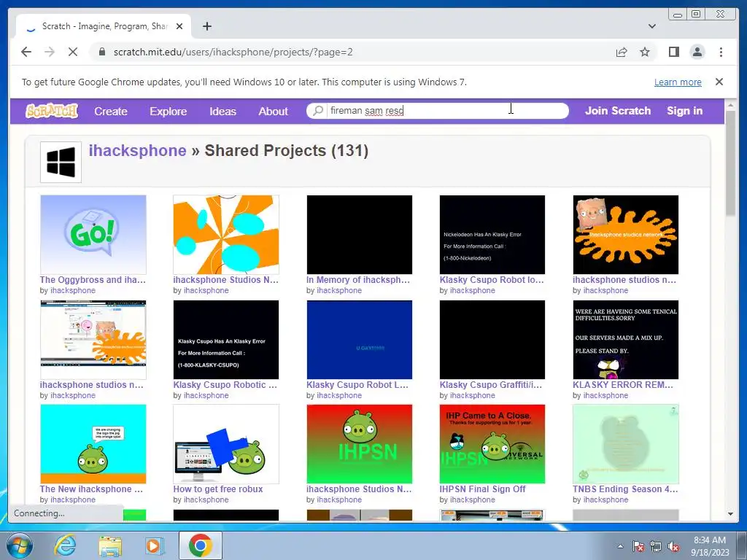Open the Scratch - Imagine, Program tab
This screenshot has height=560, width=747.
click(x=104, y=26)
